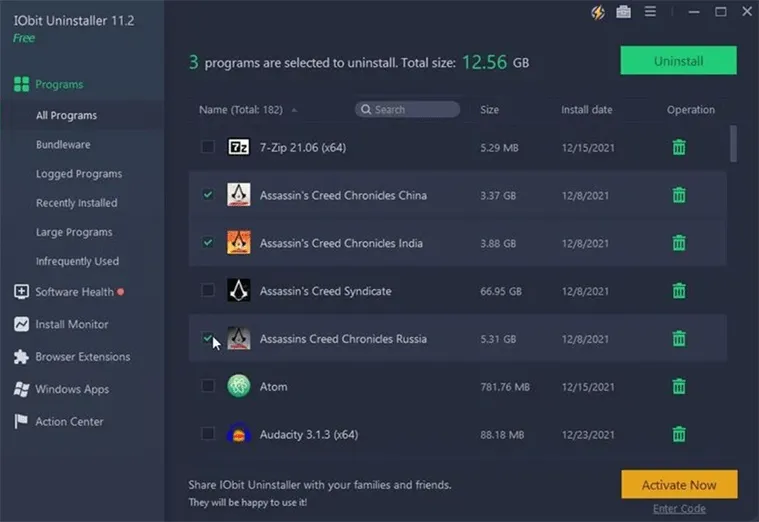Click the Programs grid icon
Screen dimensions: 759x522
21,84
